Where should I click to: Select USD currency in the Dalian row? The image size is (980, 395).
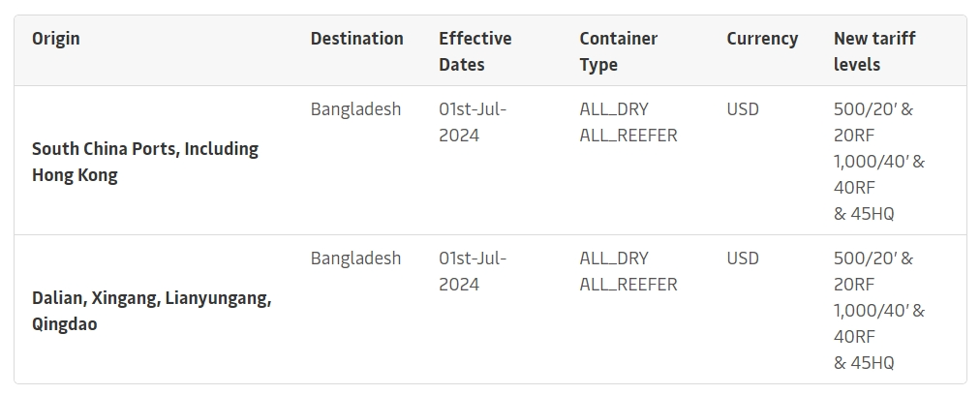[x=743, y=258]
